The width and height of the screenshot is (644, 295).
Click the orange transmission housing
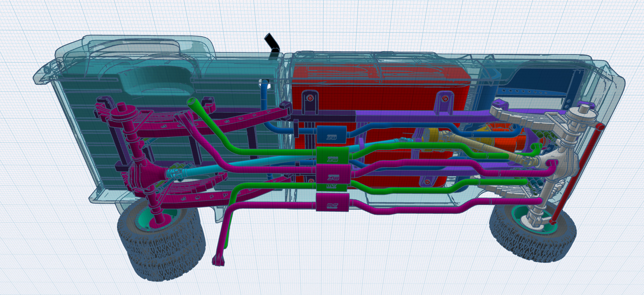pyautogui.click(x=507, y=139)
